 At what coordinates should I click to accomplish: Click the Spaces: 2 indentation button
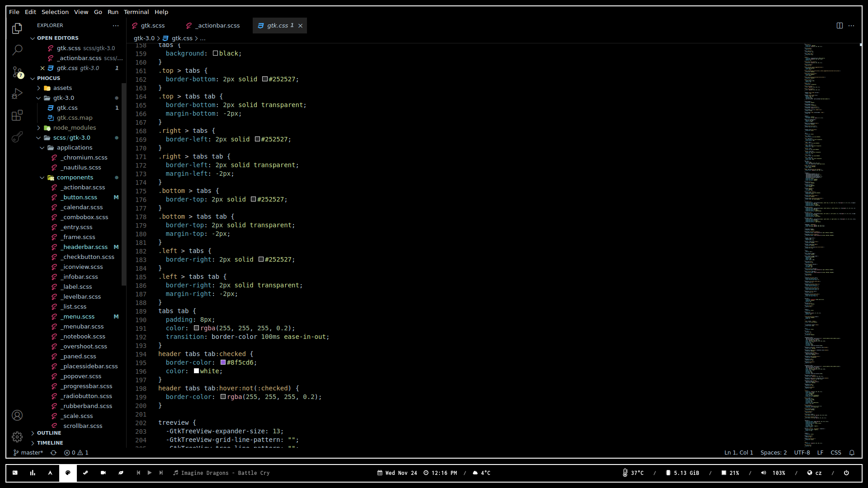(773, 453)
